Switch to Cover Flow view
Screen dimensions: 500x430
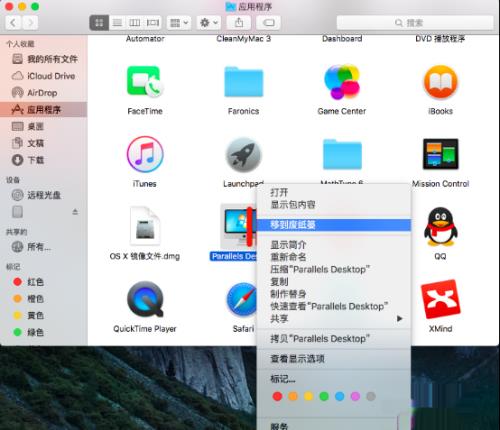click(153, 23)
